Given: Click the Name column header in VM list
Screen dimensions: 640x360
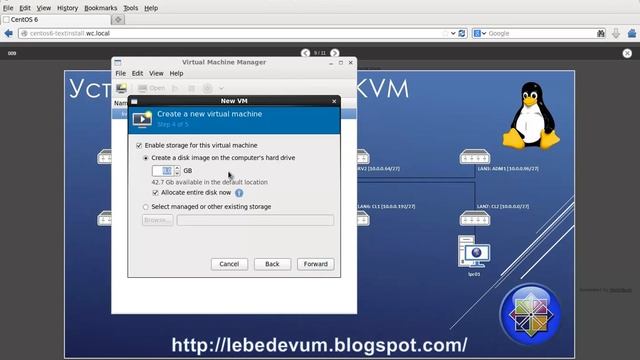Looking at the screenshot, I should 120,103.
